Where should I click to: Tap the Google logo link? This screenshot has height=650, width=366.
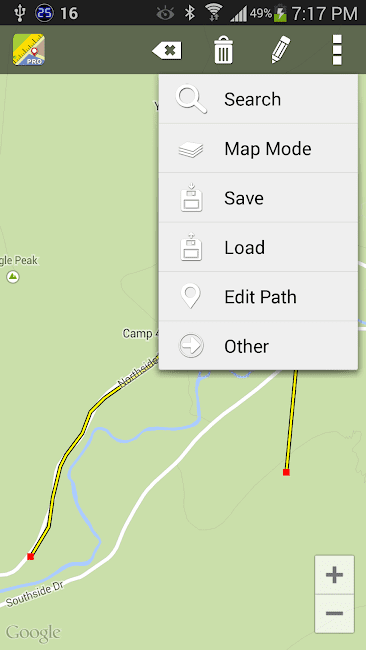[33, 633]
